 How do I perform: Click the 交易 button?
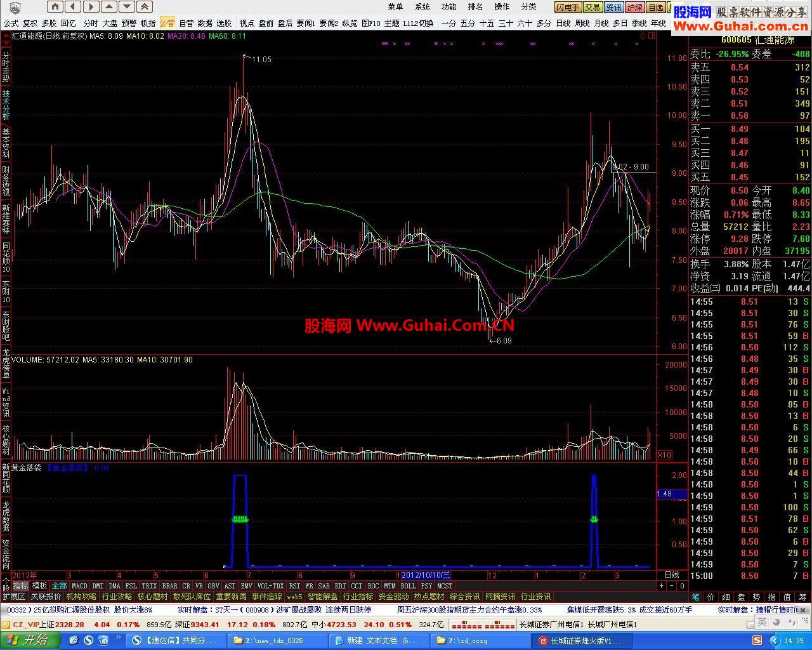(x=593, y=8)
